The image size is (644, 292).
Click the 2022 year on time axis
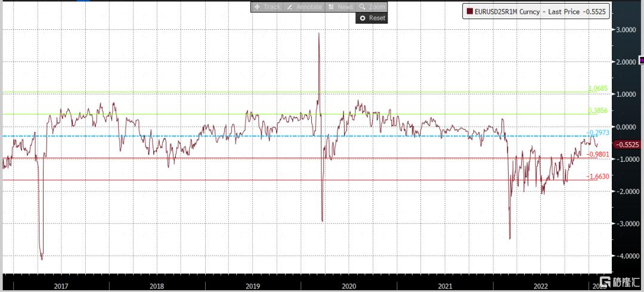point(541,285)
